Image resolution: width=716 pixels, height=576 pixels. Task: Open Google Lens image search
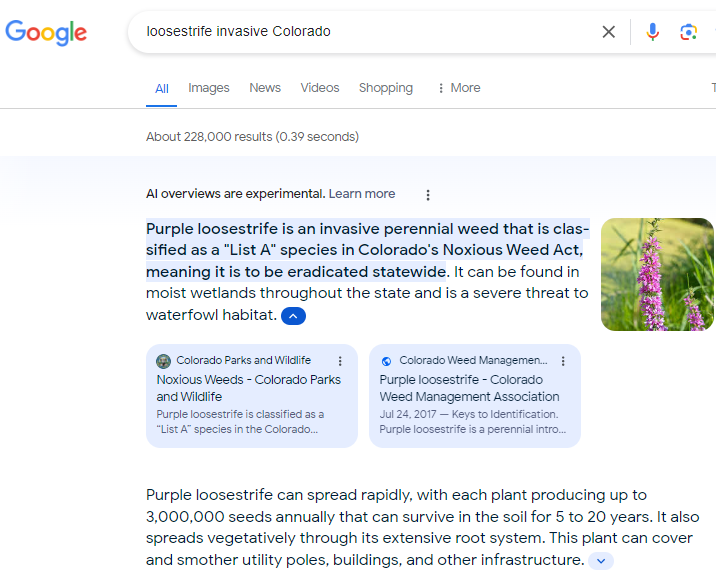688,32
